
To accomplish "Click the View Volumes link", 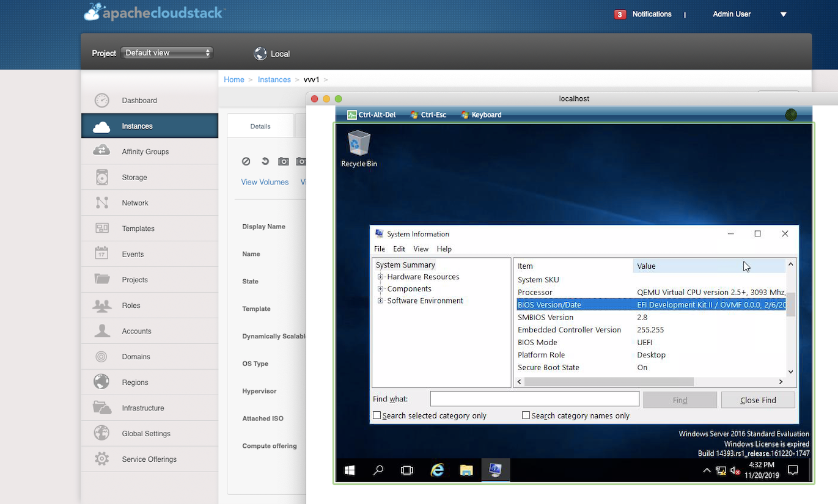I will pos(265,182).
